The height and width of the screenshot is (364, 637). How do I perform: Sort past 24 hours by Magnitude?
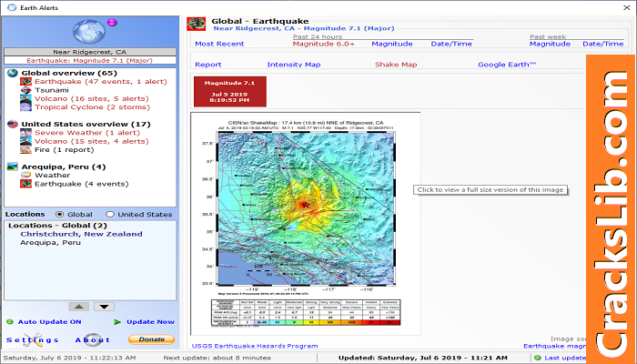point(392,44)
